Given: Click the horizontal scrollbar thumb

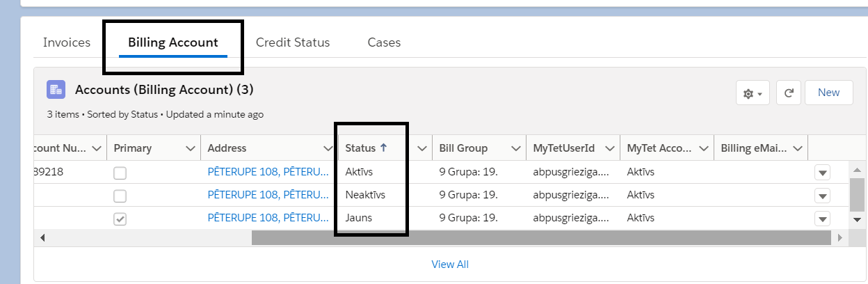Looking at the screenshot, I should 540,238.
